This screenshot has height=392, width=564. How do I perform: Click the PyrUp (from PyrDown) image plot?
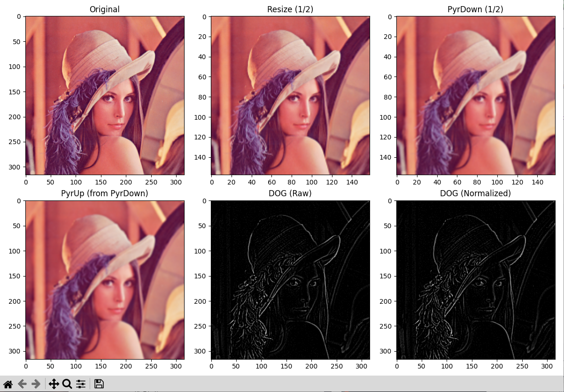click(105, 280)
